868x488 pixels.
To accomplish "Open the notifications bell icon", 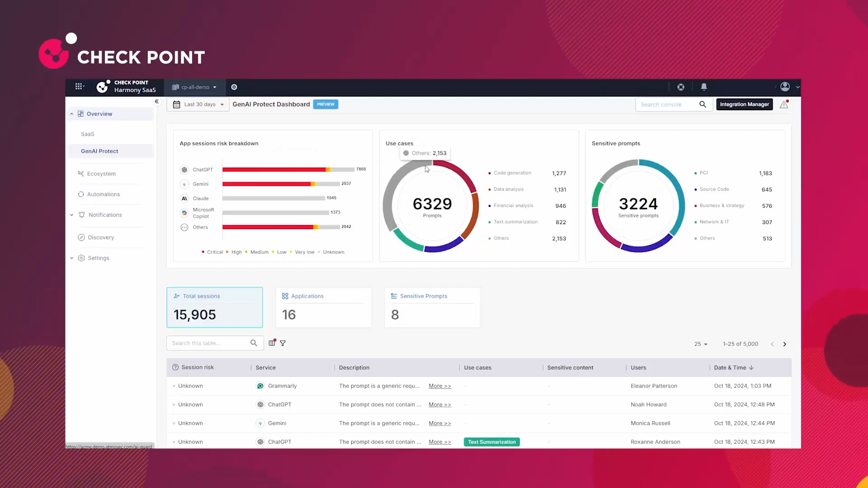I will (704, 87).
